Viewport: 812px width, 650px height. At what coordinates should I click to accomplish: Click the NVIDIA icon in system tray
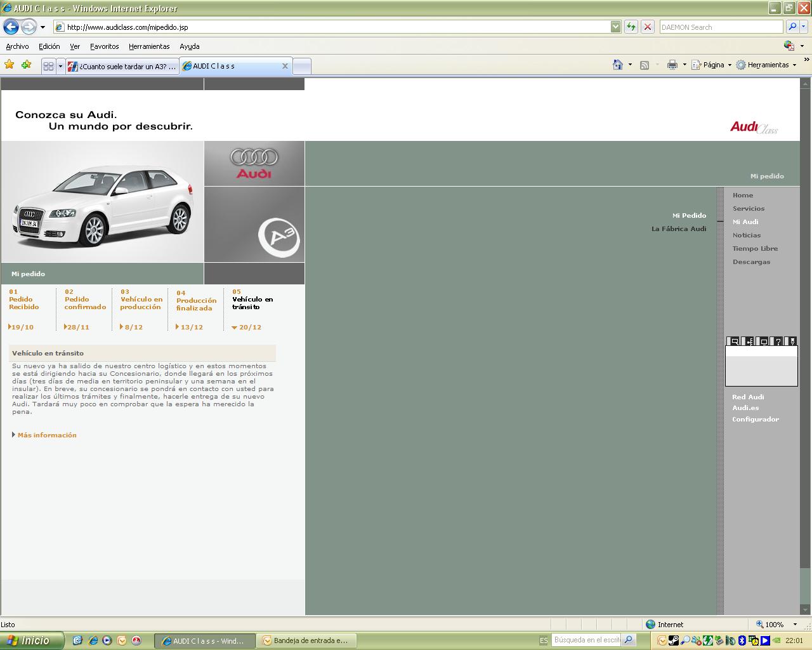pos(776,640)
